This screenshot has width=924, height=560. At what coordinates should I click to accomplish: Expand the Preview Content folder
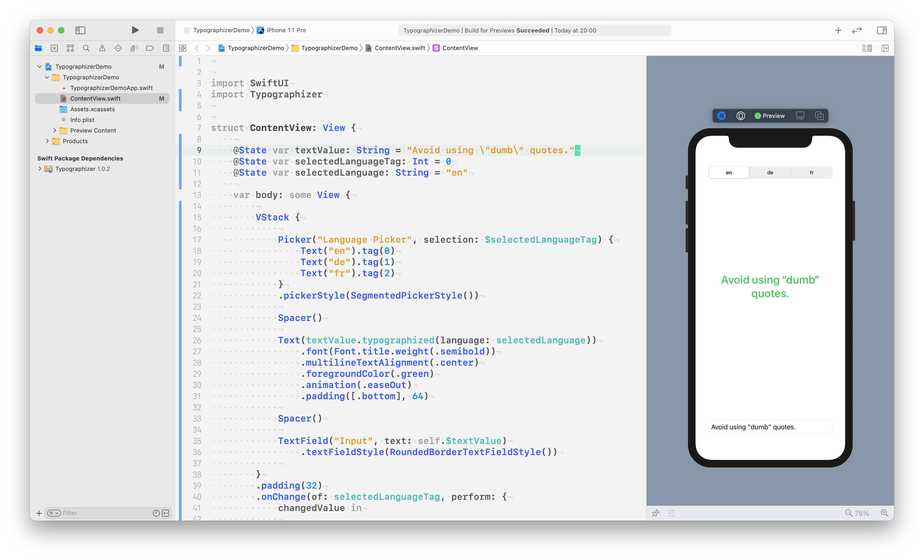pyautogui.click(x=55, y=130)
